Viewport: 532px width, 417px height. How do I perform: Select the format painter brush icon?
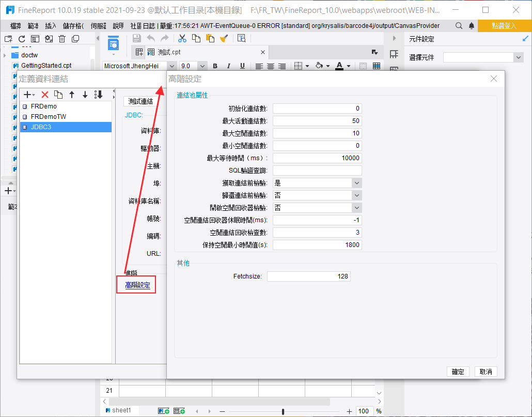point(225,38)
